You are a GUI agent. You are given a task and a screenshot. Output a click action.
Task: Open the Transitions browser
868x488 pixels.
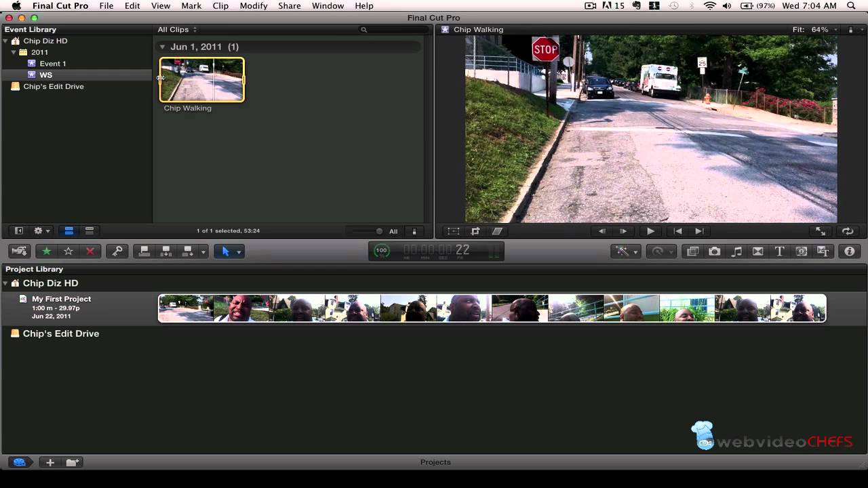click(758, 251)
